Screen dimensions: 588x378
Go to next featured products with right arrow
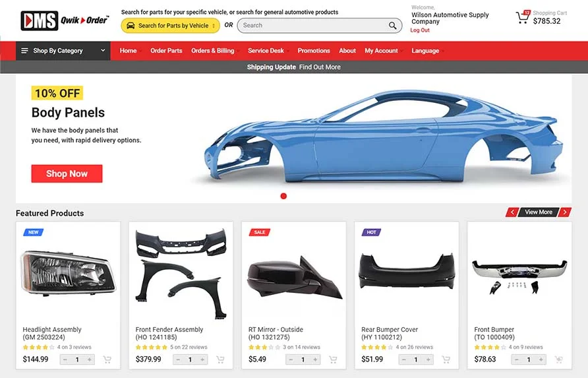click(565, 212)
